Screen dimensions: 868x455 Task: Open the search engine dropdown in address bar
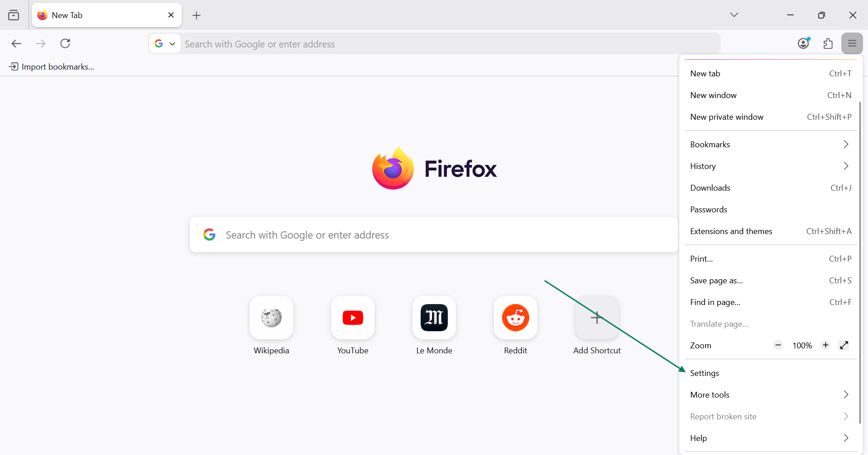pyautogui.click(x=165, y=44)
